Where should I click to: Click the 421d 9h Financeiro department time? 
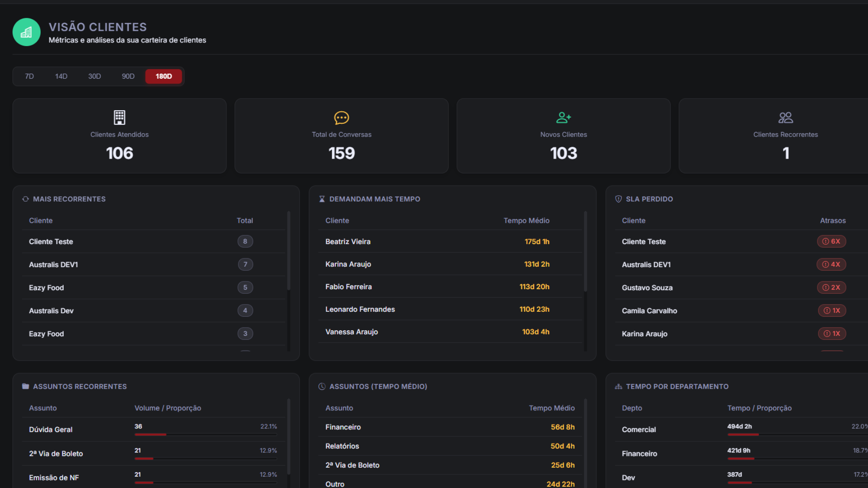coord(739,450)
